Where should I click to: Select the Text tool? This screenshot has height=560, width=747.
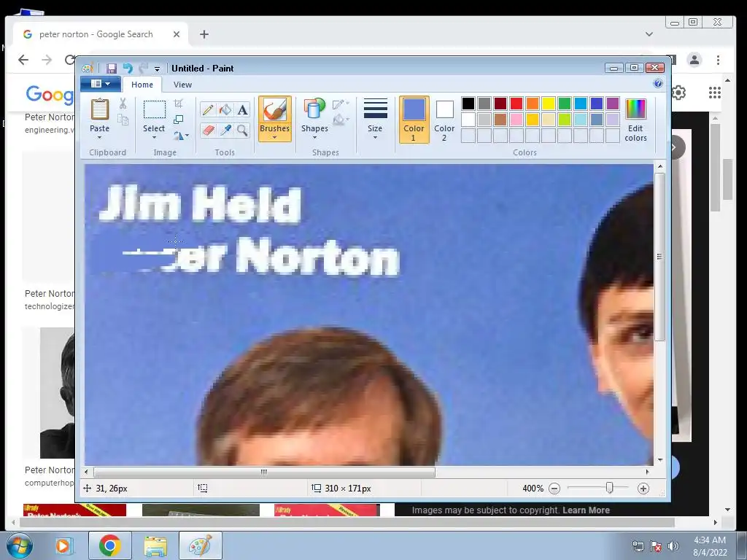pos(242,110)
